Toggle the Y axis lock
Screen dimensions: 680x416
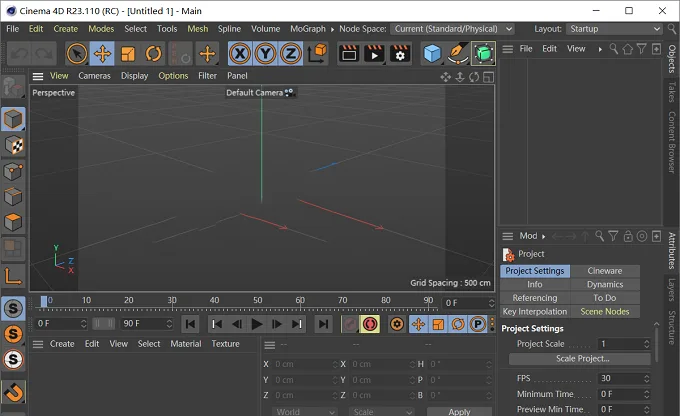pos(265,54)
